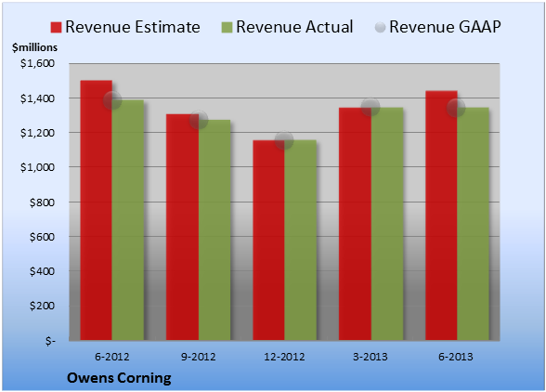Click the '$800' axis value
Screen dimensions: 546x392
42,203
